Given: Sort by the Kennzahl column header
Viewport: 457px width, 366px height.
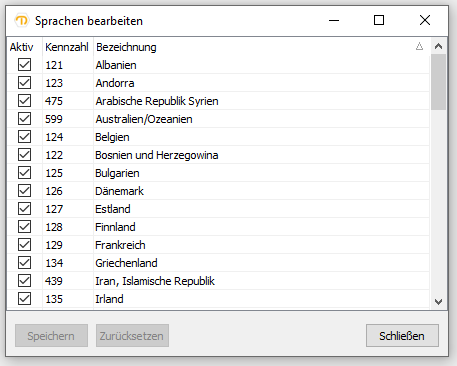Looking at the screenshot, I should [x=68, y=47].
